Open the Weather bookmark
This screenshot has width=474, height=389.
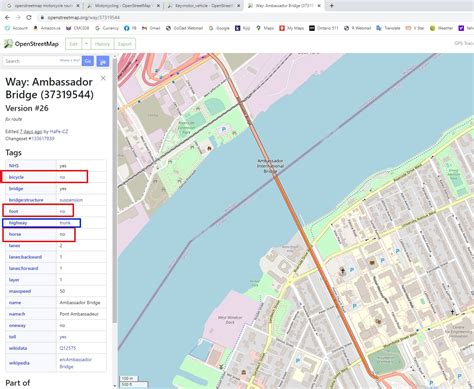pyautogui.click(x=441, y=28)
